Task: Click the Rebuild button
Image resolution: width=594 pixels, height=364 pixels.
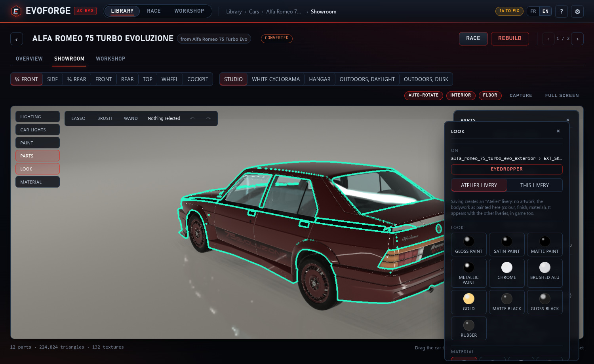Action: (x=510, y=39)
